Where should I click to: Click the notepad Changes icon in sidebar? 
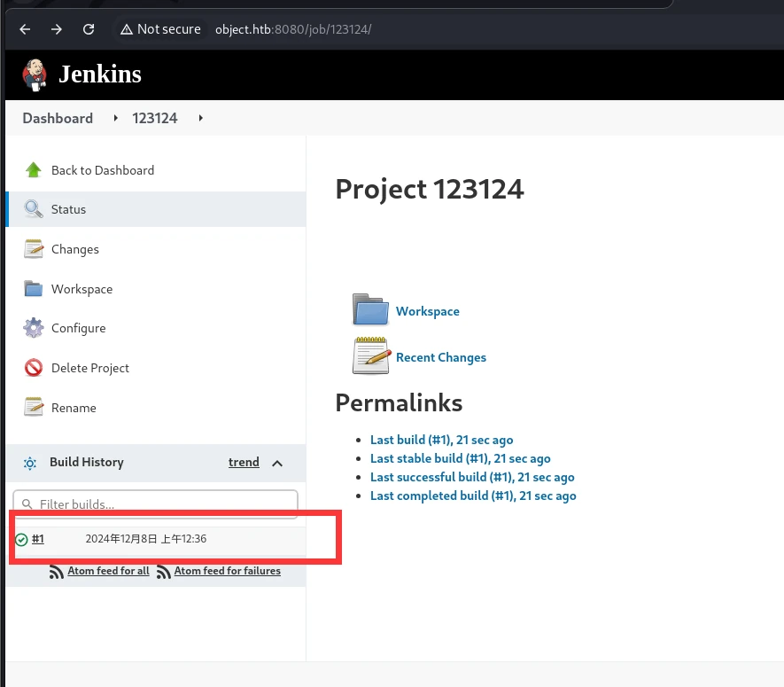[x=34, y=249]
